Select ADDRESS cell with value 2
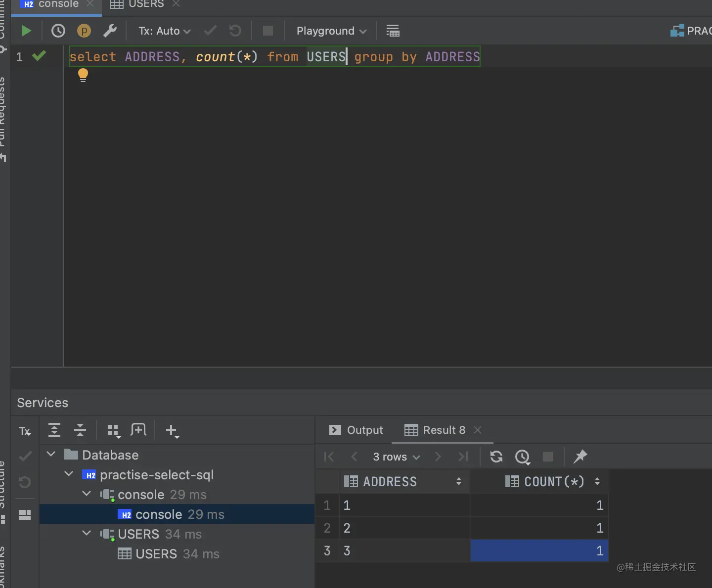The image size is (712, 588). [404, 528]
